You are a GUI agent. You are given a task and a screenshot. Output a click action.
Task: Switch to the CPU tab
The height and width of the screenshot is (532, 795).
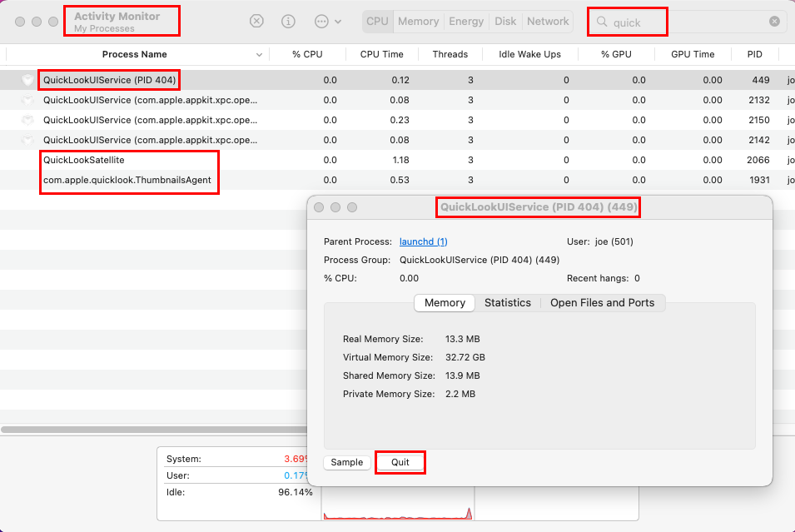377,22
